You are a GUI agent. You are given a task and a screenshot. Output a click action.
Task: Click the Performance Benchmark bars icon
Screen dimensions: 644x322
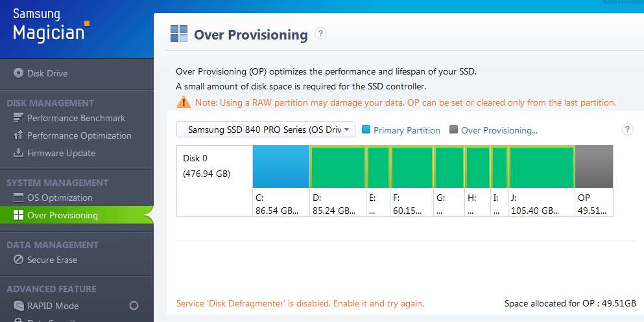pos(18,118)
